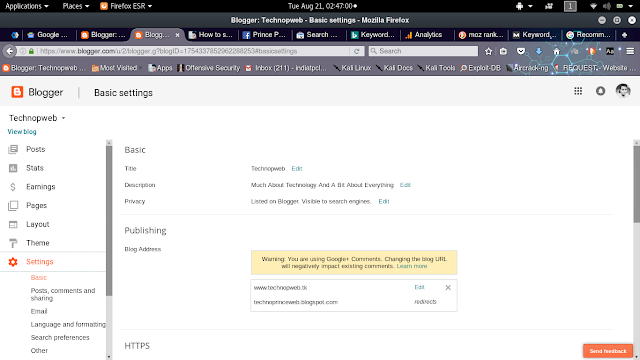
Task: Click the URL address bar
Action: [x=194, y=51]
